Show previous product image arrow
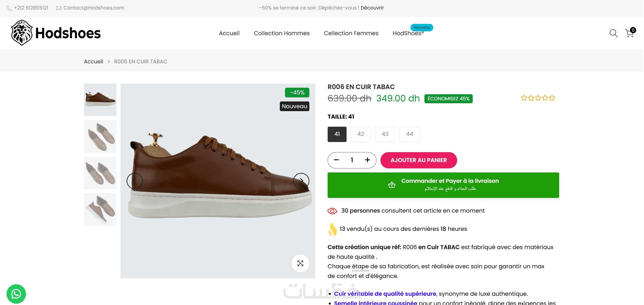The width and height of the screenshot is (644, 305). tap(134, 181)
